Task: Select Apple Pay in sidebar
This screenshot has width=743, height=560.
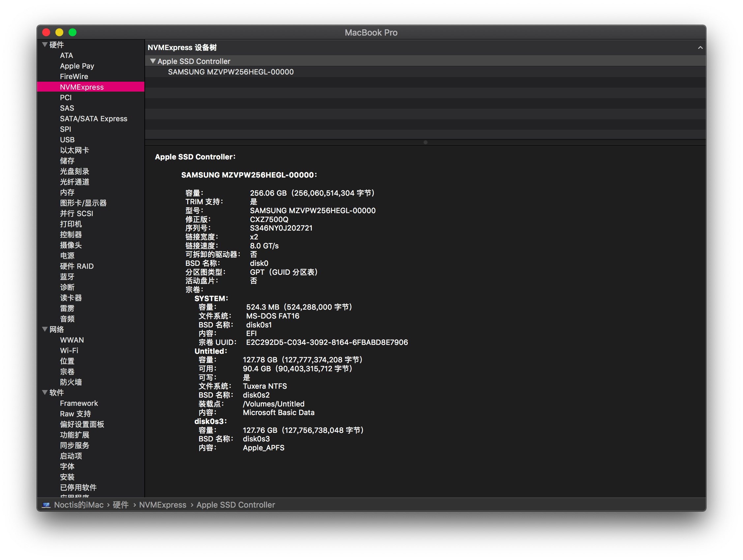Action: tap(77, 66)
